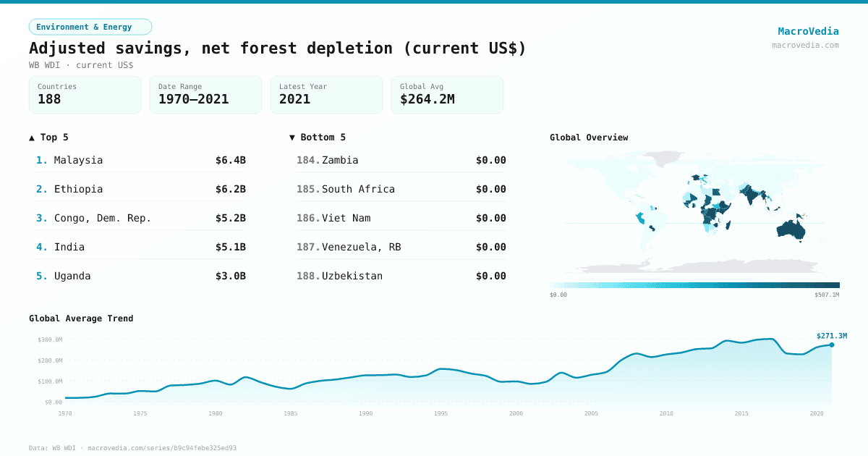Click the Global Avg $264.2M card
868x456 pixels.
(x=447, y=95)
